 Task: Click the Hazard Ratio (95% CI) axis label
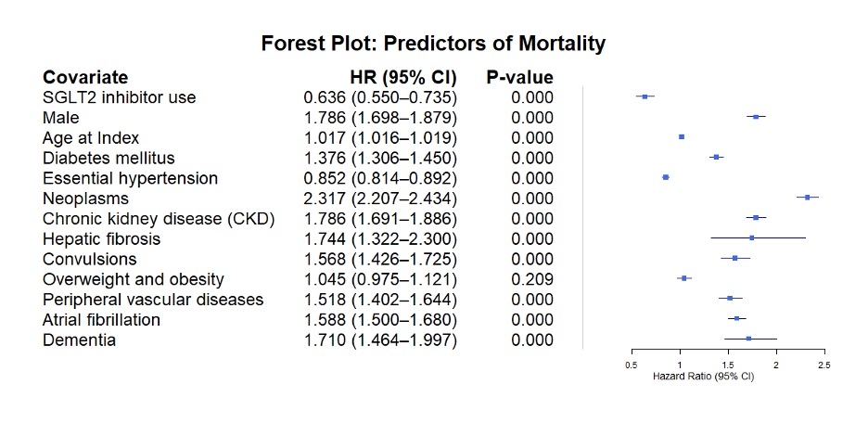(704, 378)
